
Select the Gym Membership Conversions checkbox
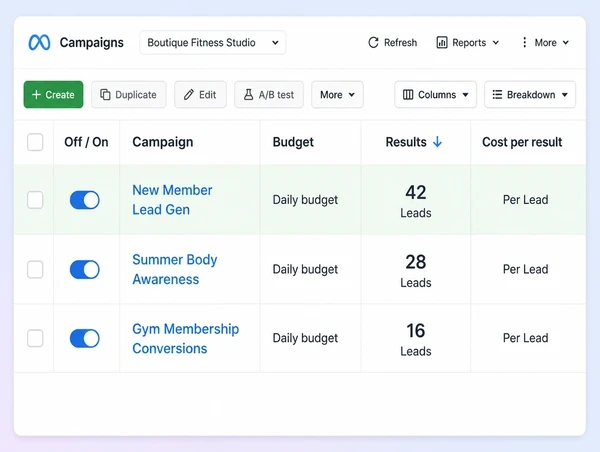pos(35,338)
